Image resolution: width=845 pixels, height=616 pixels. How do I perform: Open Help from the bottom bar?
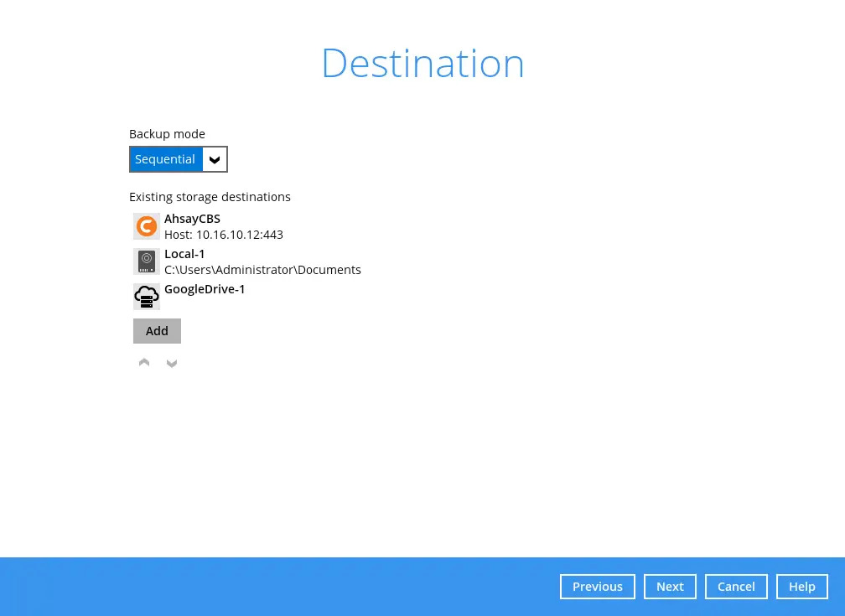point(801,587)
